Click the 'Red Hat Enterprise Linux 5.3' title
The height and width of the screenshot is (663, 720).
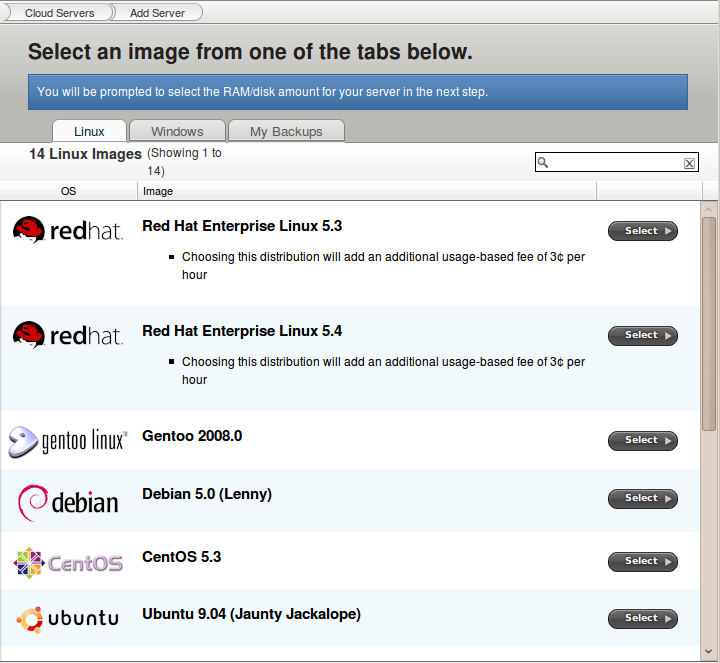[x=242, y=226]
